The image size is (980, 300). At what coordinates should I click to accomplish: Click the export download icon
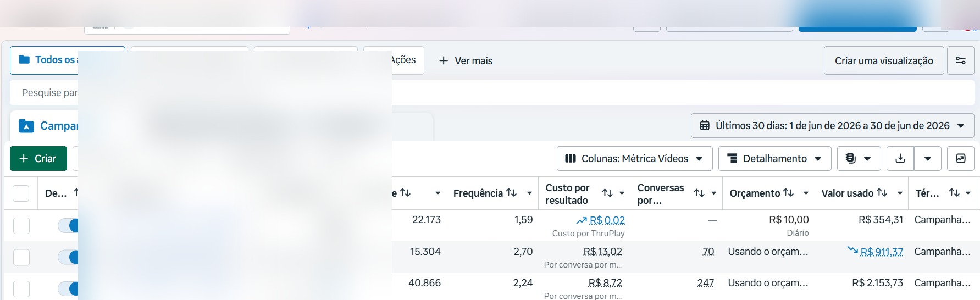(x=900, y=158)
